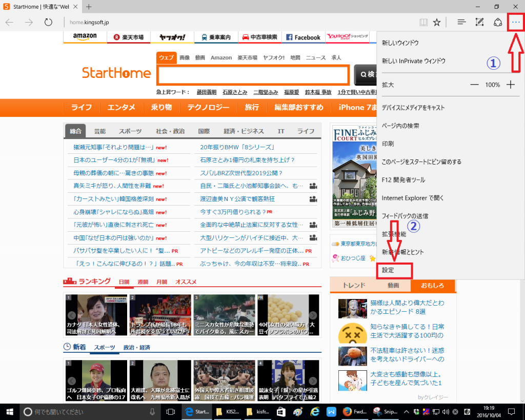Select the 画像 search tab
Image resolution: width=525 pixels, height=420 pixels.
click(x=185, y=57)
